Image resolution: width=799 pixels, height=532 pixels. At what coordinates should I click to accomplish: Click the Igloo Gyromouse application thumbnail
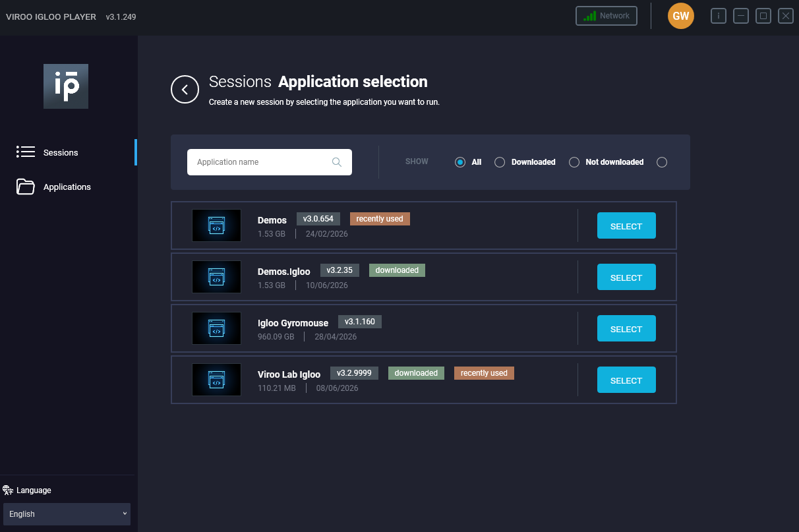click(x=216, y=328)
